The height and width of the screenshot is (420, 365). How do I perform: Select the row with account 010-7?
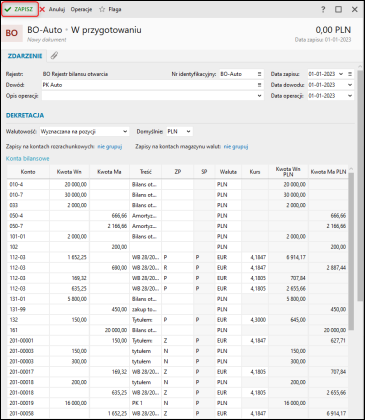point(177,195)
